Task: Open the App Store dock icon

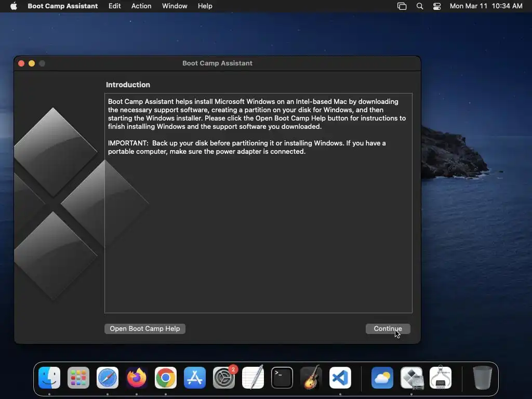Action: pyautogui.click(x=195, y=378)
